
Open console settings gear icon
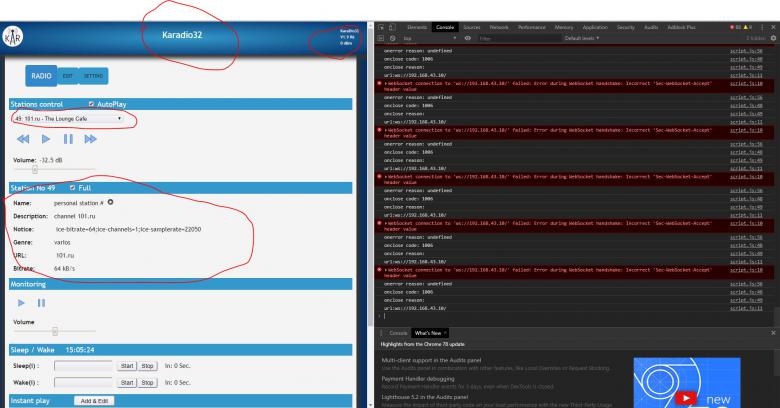tap(773, 38)
